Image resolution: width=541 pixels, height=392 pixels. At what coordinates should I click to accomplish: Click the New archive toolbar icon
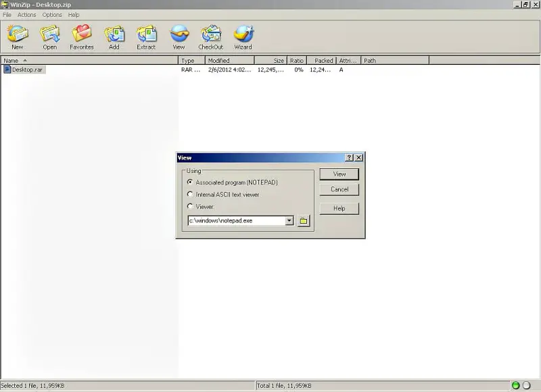pos(17,34)
